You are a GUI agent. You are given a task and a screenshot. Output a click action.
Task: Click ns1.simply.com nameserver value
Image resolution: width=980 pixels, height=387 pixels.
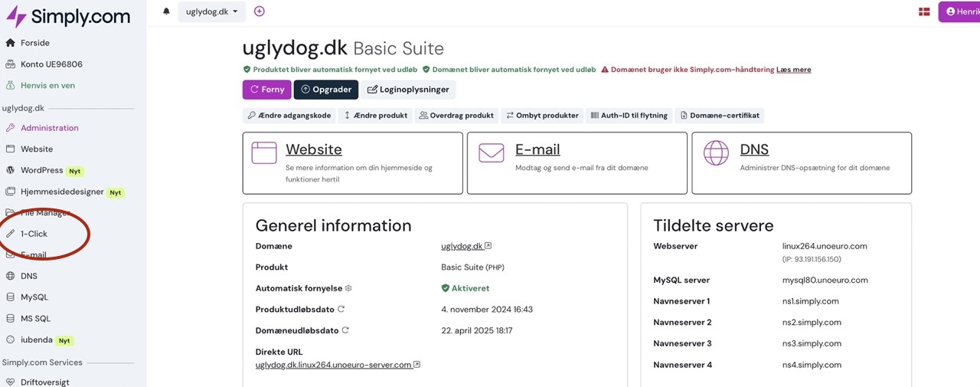pos(811,301)
